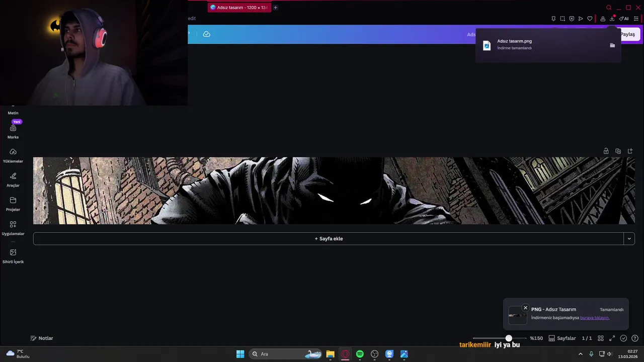Dismiss the PNG download notification
The height and width of the screenshot is (362, 644).
[x=525, y=308]
